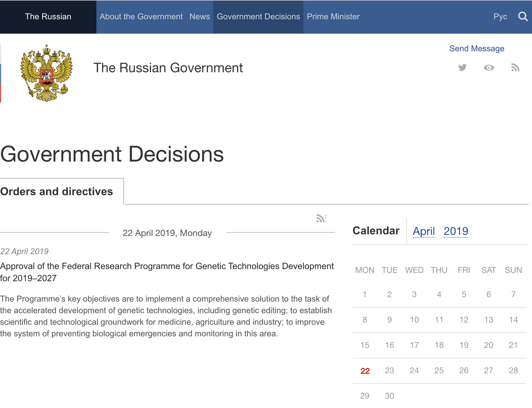The width and height of the screenshot is (532, 408).
Task: Click the Russian coat of arms logo
Action: 47,73
